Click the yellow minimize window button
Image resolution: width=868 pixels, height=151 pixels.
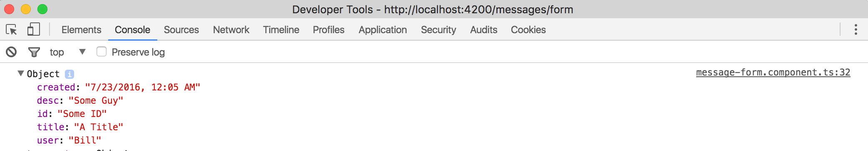[26, 9]
